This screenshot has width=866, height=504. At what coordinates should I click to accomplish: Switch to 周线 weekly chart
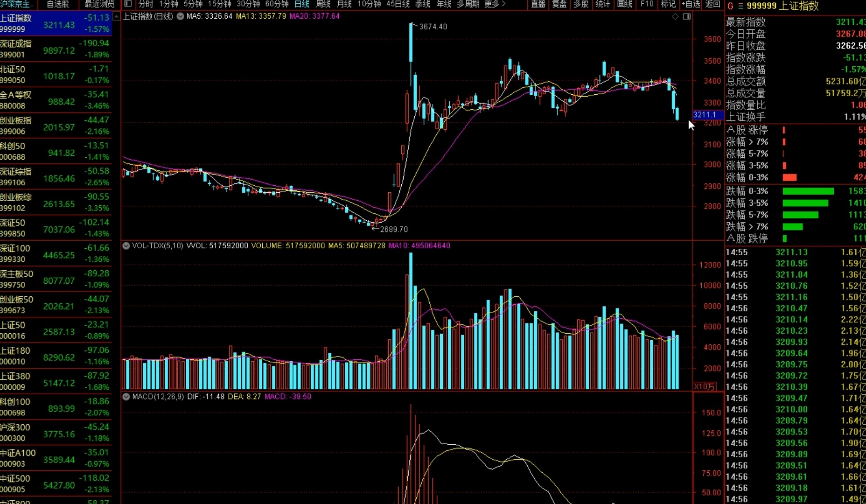(x=323, y=4)
